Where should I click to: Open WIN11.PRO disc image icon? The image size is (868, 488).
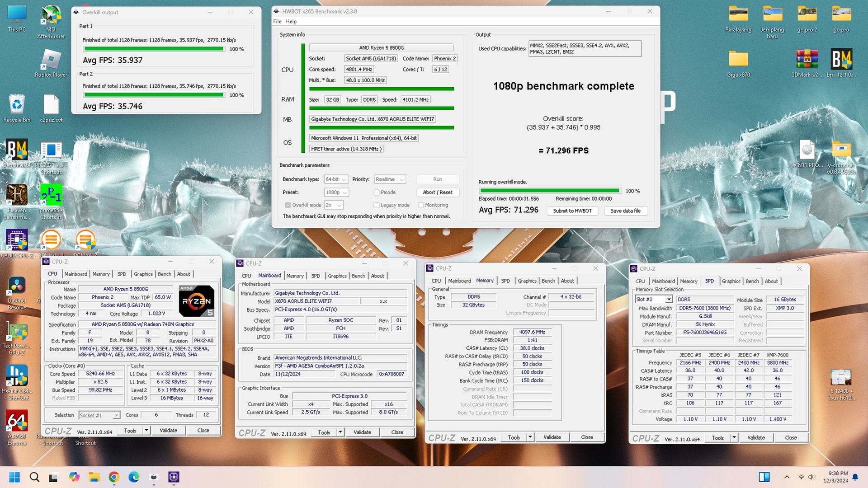[807, 154]
